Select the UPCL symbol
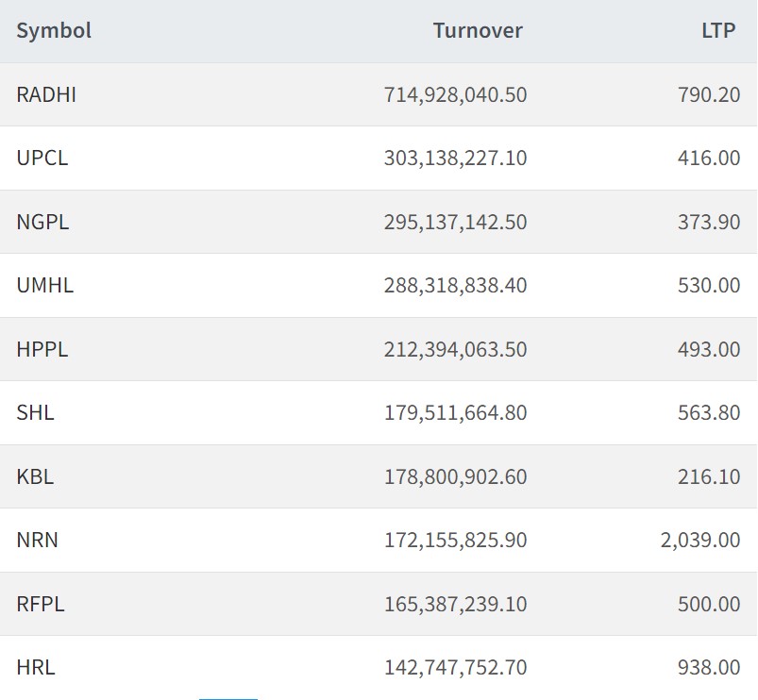Image resolution: width=758 pixels, height=700 pixels. pyautogui.click(x=42, y=158)
